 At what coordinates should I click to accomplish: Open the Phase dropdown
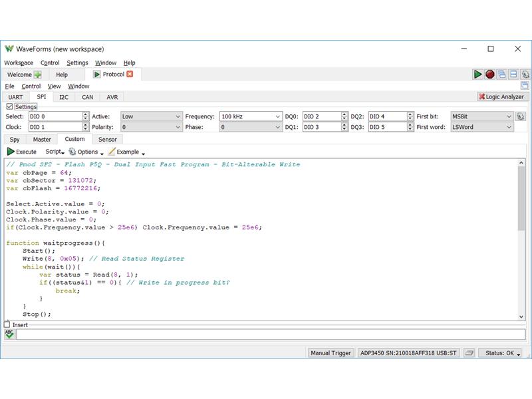pos(251,127)
